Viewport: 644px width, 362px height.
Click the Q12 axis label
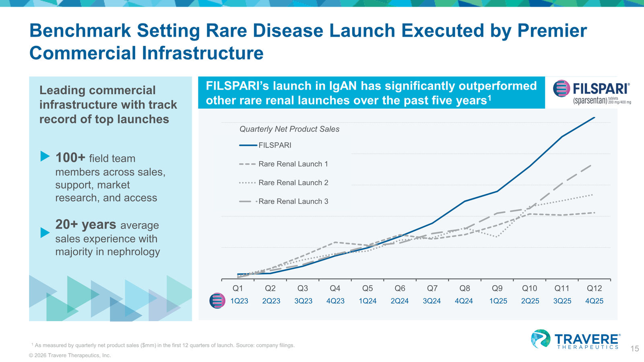tap(594, 288)
